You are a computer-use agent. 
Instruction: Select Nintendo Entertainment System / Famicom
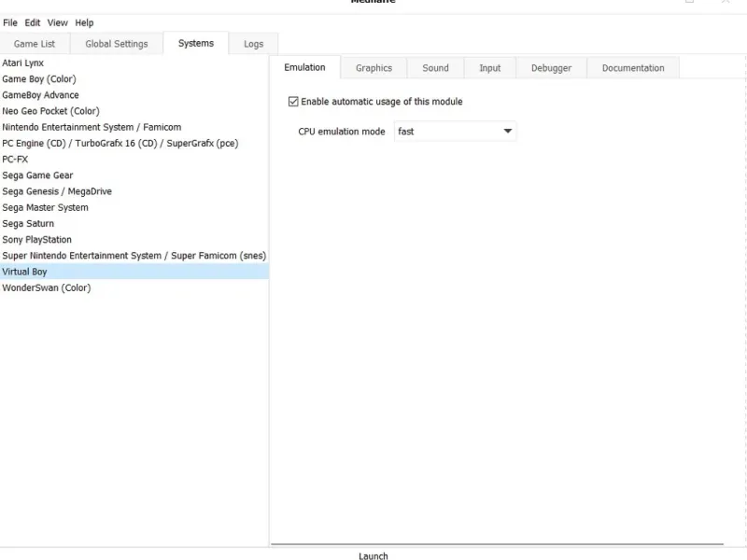point(134,127)
